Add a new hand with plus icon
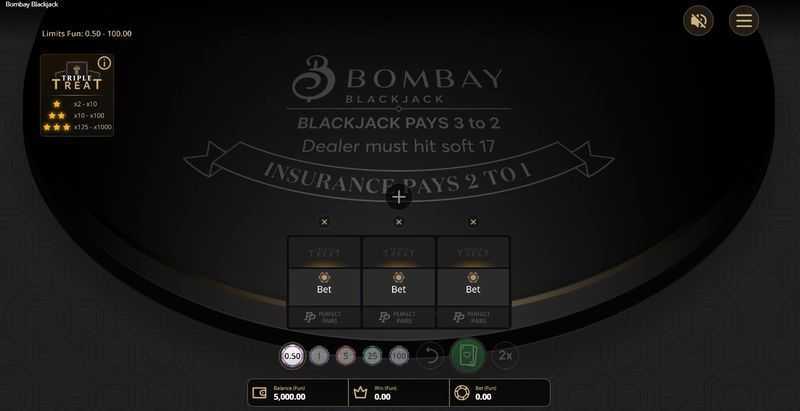The image size is (800, 411). click(399, 197)
